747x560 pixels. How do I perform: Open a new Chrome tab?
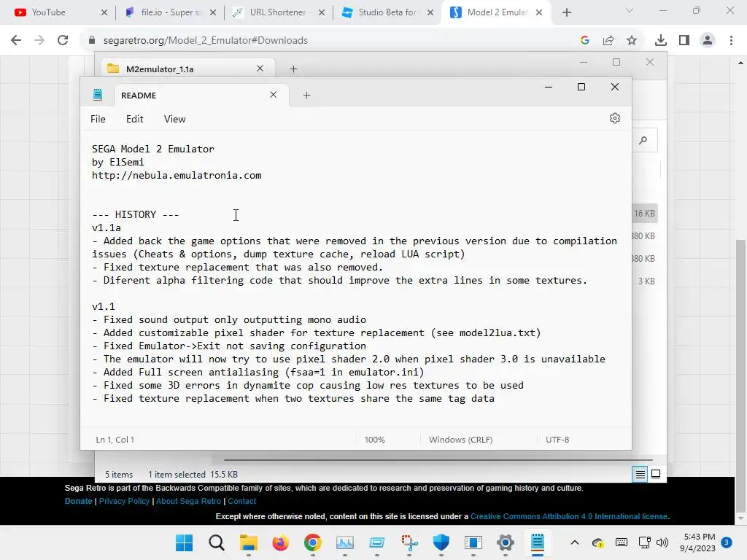566,12
